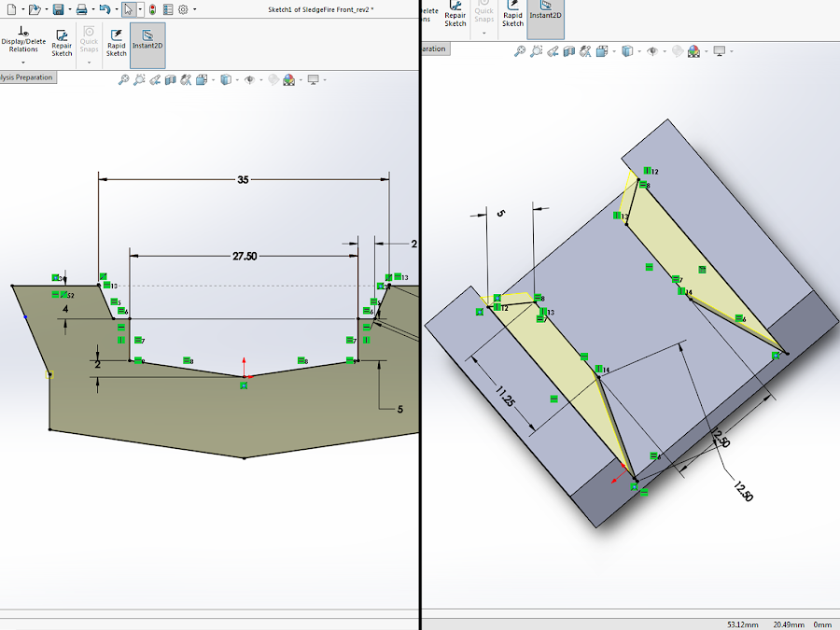Switch to the Analysis Preparation tab on left
Viewport: 840px width, 630px height.
coord(27,77)
